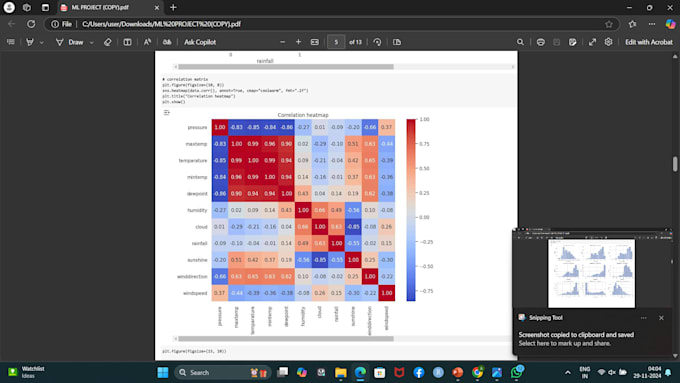680x383 pixels.
Task: Open notifications bell icon
Action: point(668,373)
